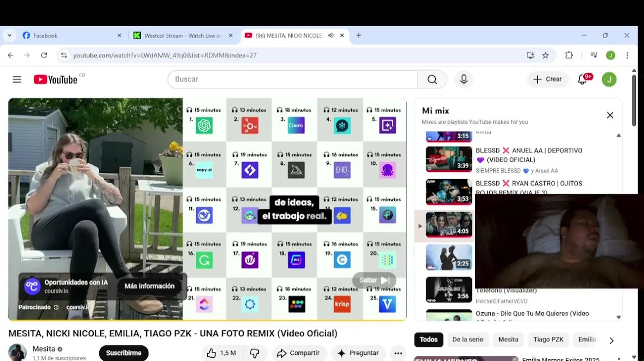The image size is (644, 361).
Task: Click the Suscribirme button
Action: (124, 353)
